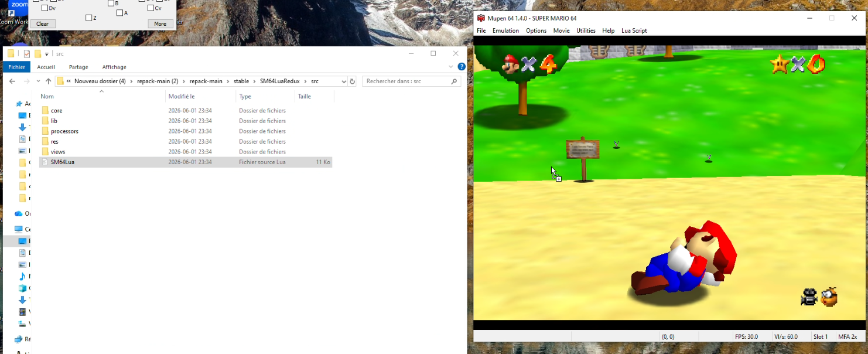Click the processors folder icon

point(45,131)
